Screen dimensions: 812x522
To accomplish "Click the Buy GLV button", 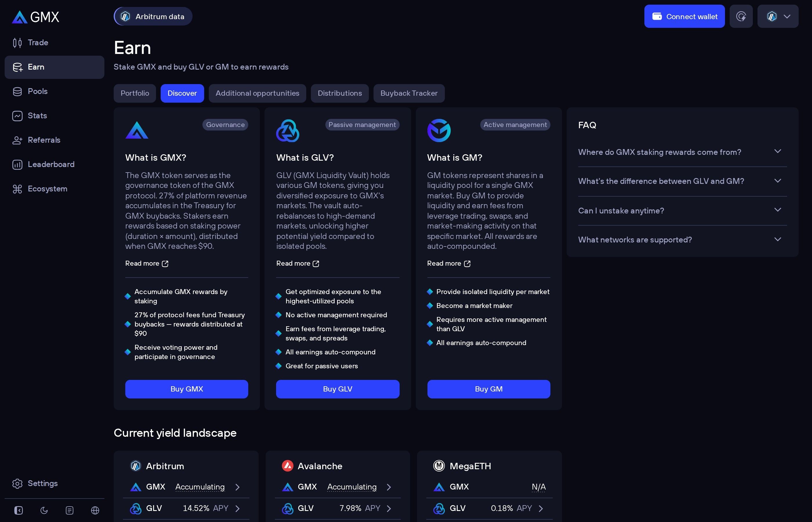I will (337, 389).
